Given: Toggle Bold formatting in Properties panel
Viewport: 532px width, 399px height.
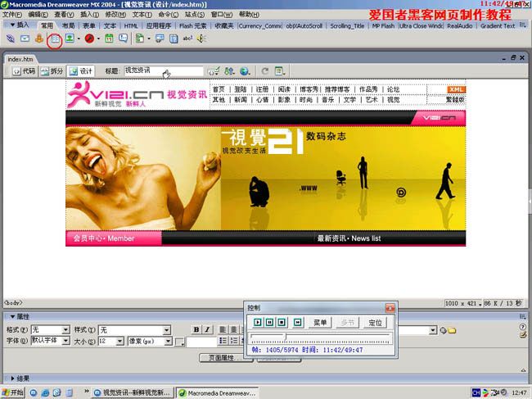Looking at the screenshot, I should click(196, 330).
